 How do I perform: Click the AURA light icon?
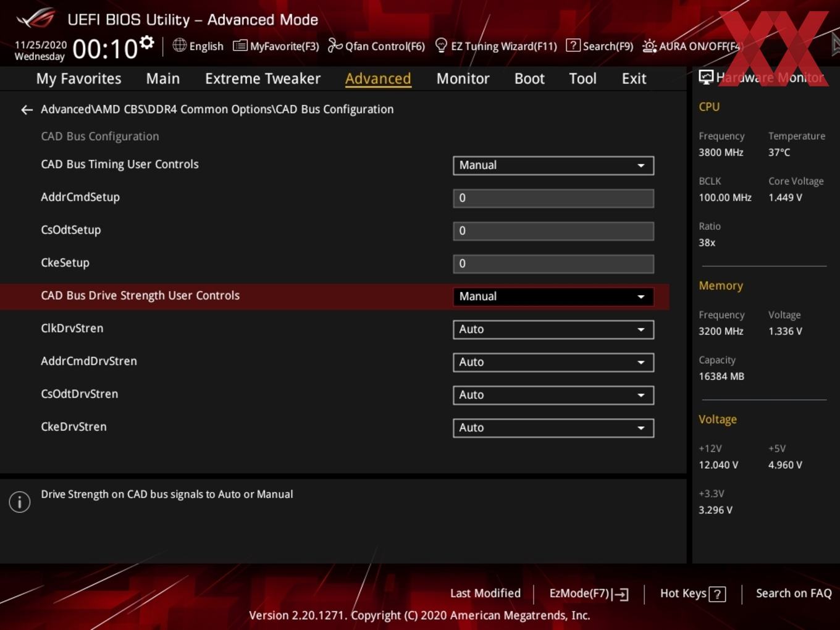pyautogui.click(x=650, y=46)
